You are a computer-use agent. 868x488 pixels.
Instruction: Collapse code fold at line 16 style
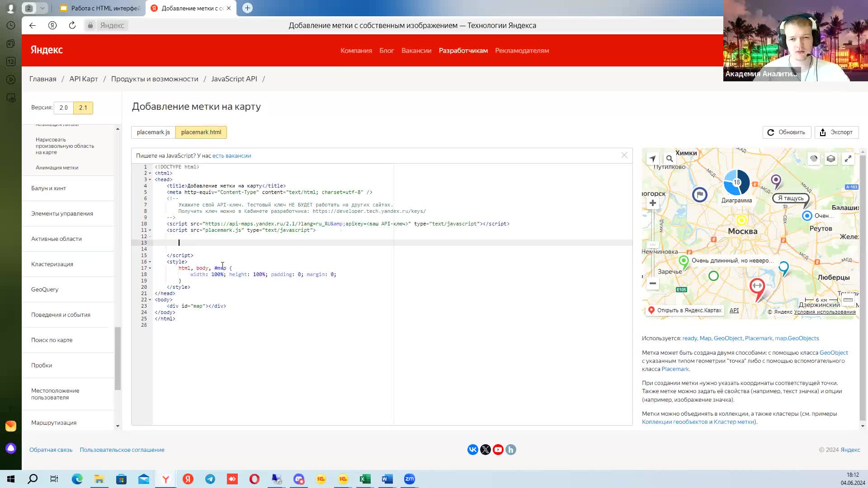coord(150,262)
